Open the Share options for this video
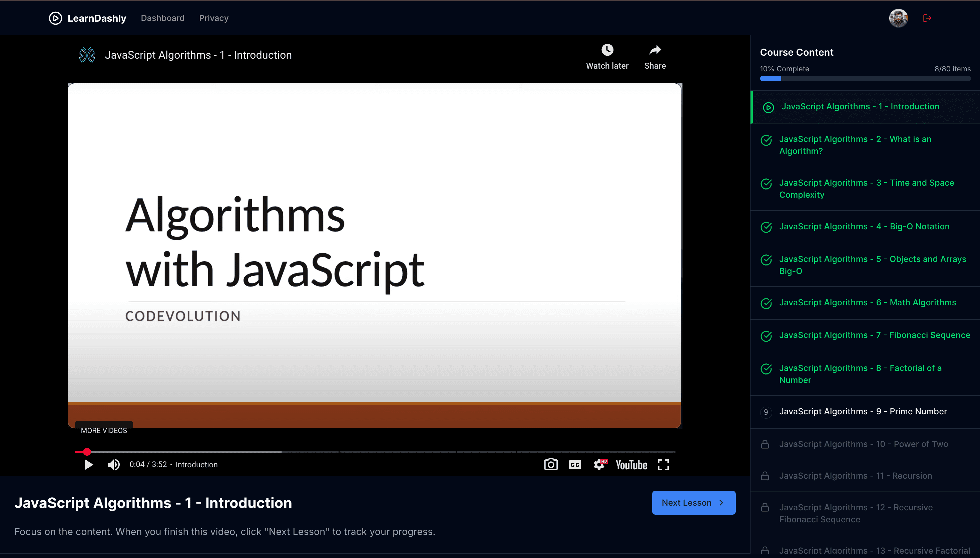The height and width of the screenshot is (558, 980). tap(655, 50)
